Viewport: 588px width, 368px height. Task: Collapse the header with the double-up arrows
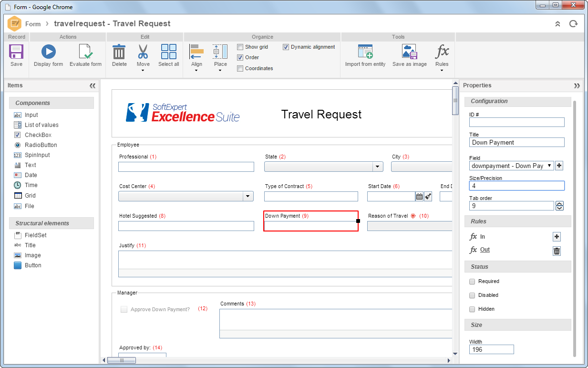pyautogui.click(x=557, y=24)
